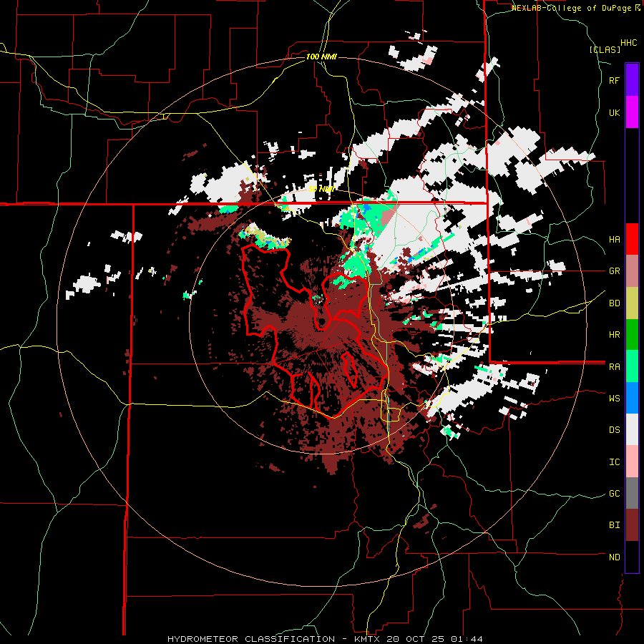The image size is (644, 644).
Task: Click the 'WS' legend label
Action: [x=614, y=398]
